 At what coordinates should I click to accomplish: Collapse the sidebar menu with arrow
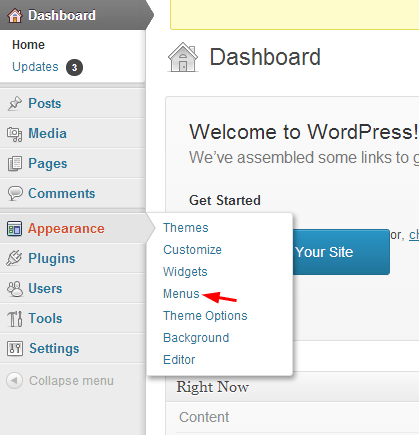(x=14, y=380)
